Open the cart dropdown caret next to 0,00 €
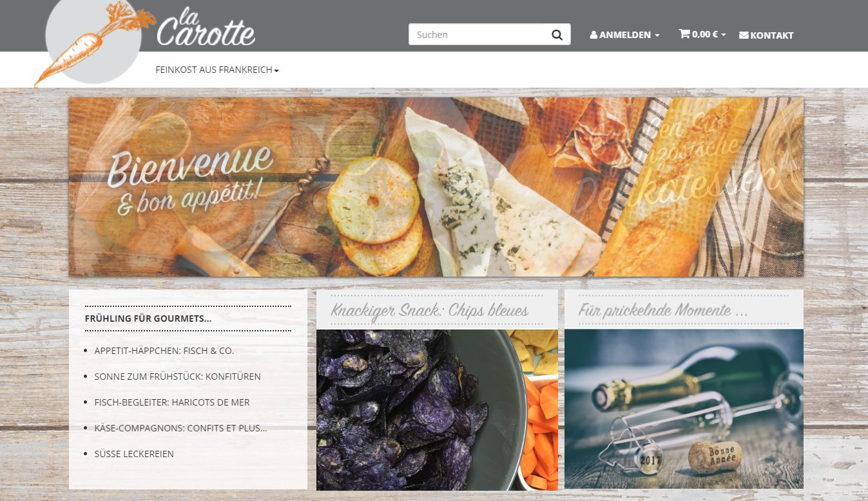 724,35
